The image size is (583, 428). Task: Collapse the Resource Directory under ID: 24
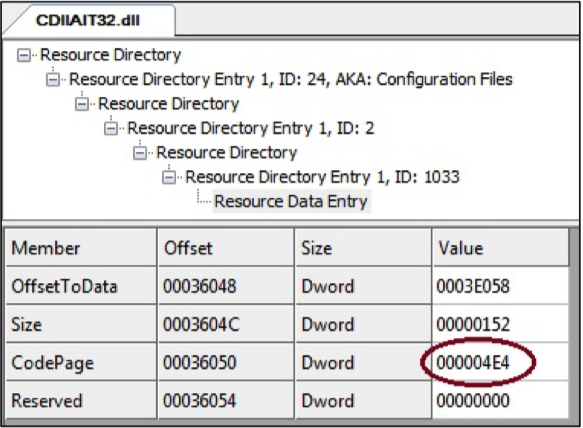[82, 104]
